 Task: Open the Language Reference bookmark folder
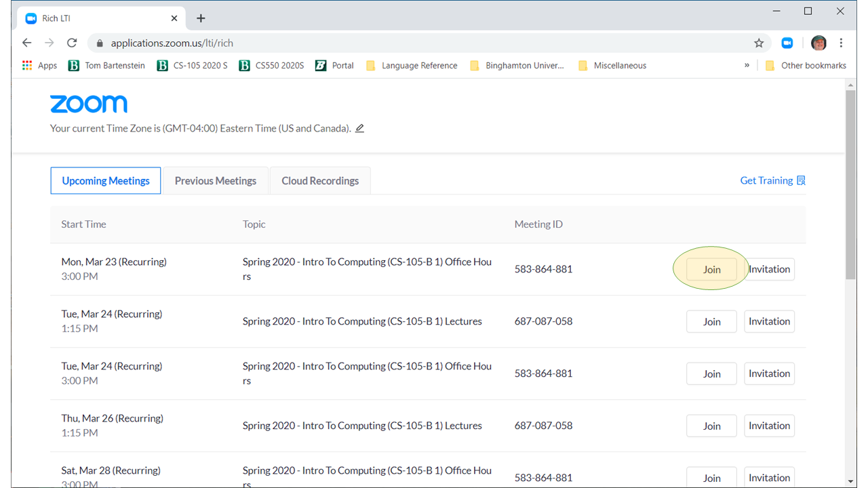click(x=412, y=66)
